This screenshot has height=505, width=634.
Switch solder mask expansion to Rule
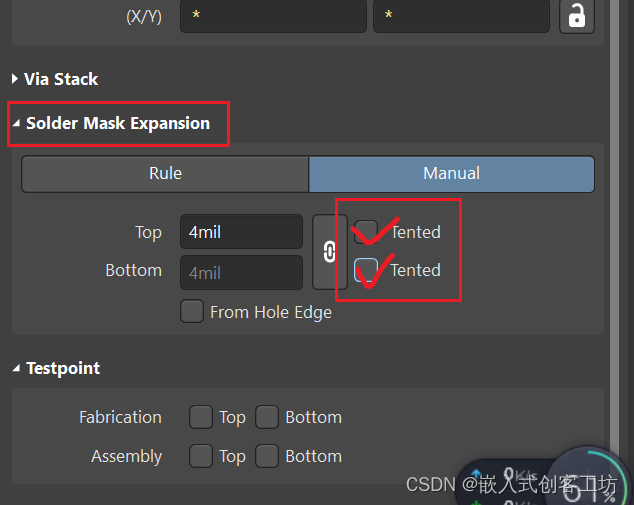click(165, 173)
